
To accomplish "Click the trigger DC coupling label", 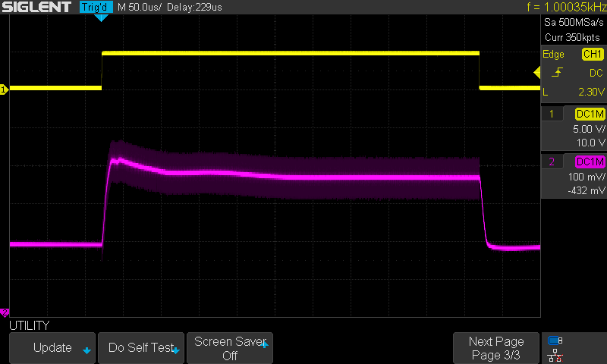I will 596,73.
